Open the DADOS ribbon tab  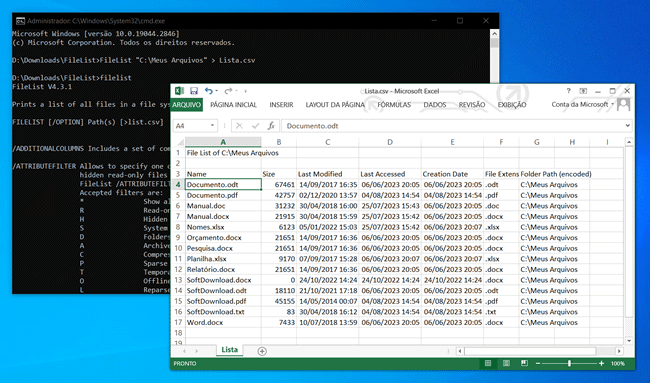pyautogui.click(x=434, y=105)
